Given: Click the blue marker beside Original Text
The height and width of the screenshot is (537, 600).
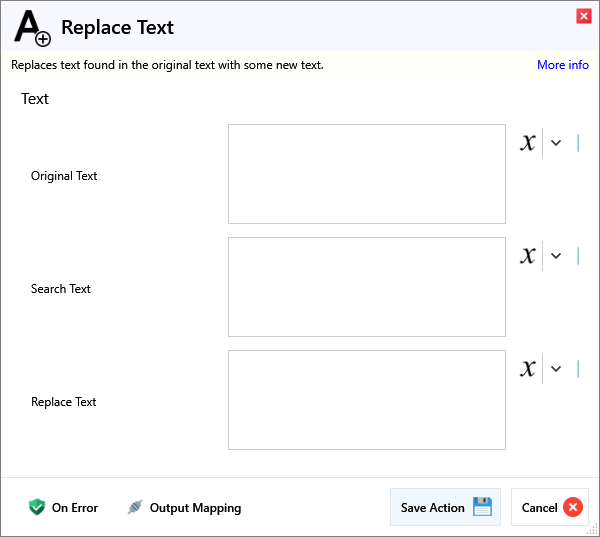Looking at the screenshot, I should tap(578, 143).
